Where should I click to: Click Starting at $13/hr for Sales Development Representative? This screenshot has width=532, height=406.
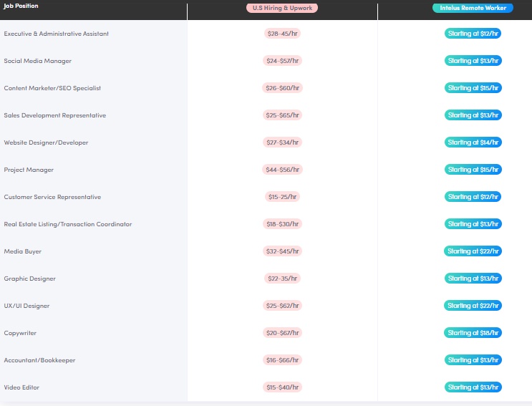(x=473, y=115)
